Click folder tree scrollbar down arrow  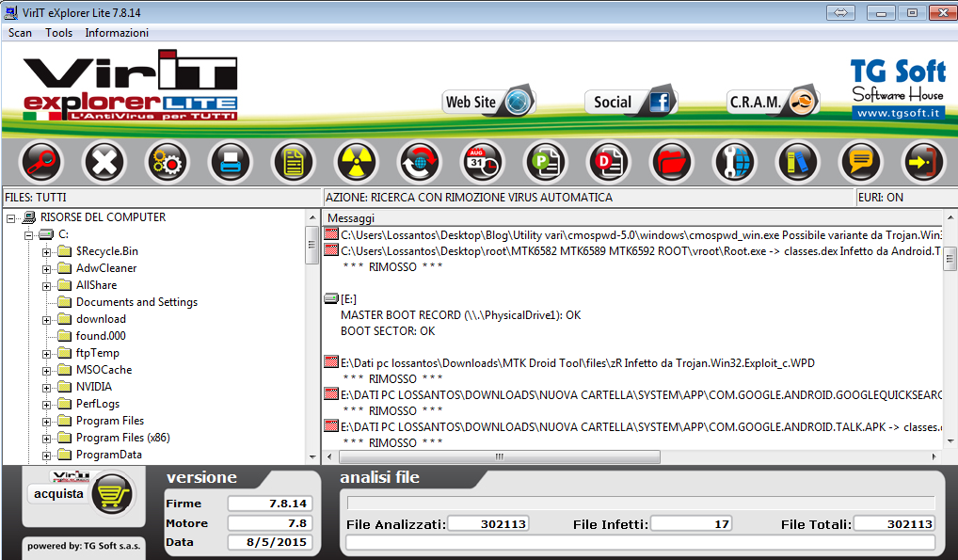[312, 456]
